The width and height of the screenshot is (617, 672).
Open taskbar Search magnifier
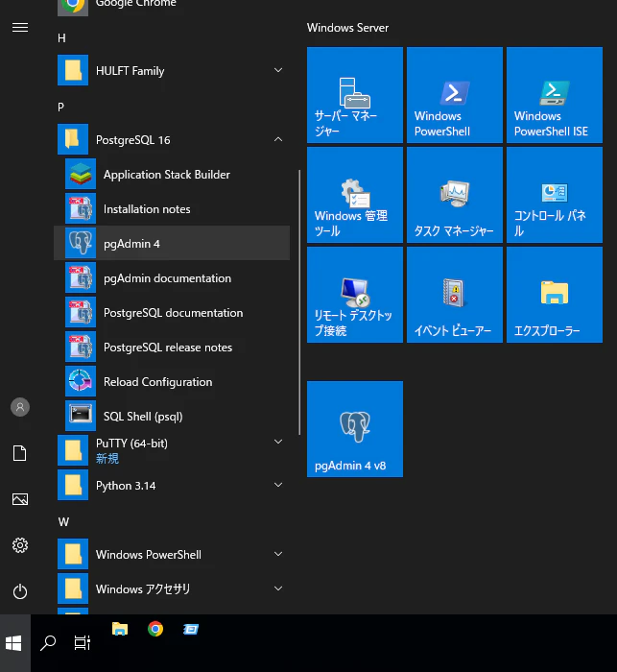coord(48,643)
